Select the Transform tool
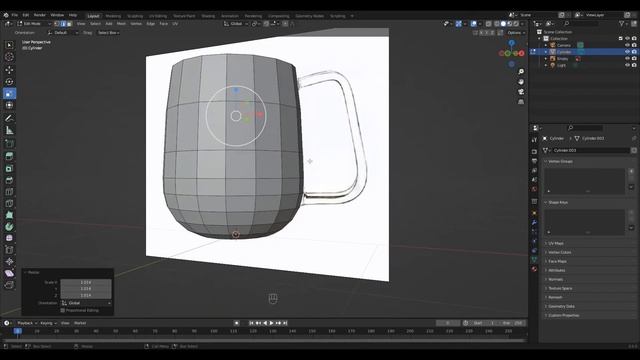Image resolution: width=640 pixels, height=360 pixels. click(x=9, y=105)
